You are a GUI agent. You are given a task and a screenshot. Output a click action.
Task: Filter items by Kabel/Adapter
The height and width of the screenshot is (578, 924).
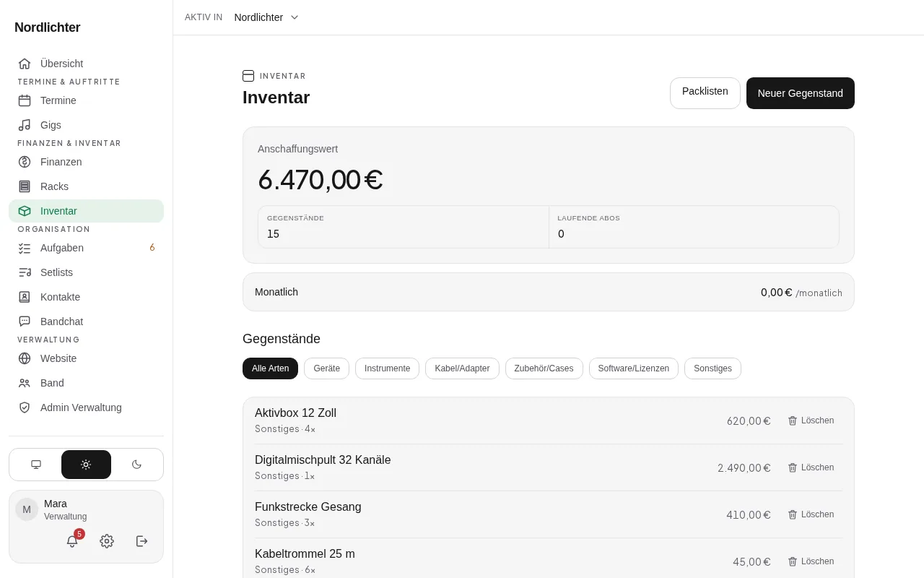click(462, 368)
